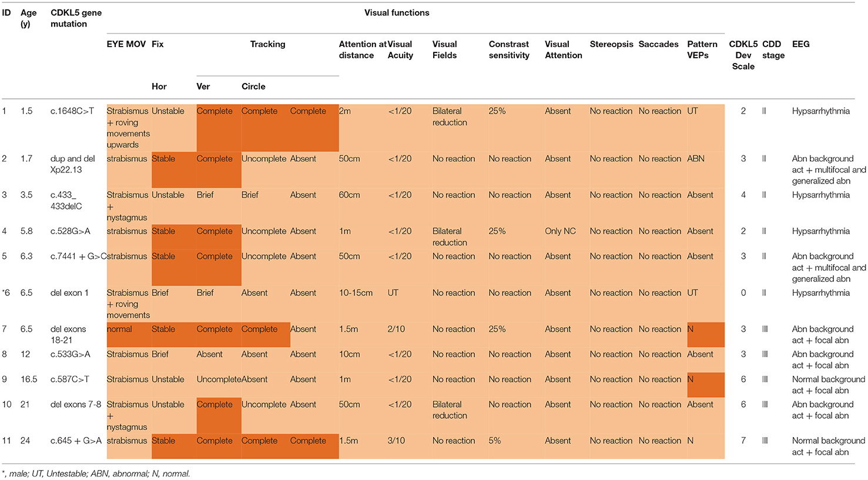Viewport: 868px width, 480px height.
Task: Click Pattern VEPs cell 'ABN'
Action: tap(696, 159)
